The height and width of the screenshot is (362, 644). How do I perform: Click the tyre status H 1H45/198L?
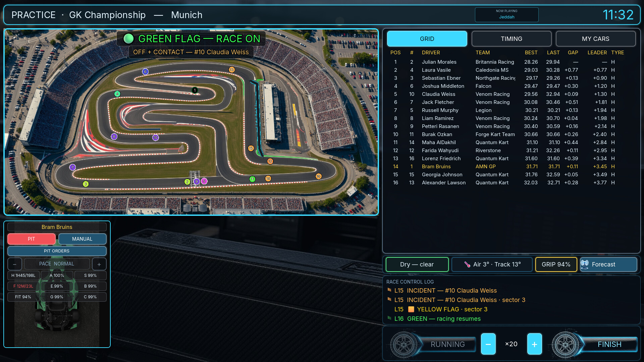point(23,276)
